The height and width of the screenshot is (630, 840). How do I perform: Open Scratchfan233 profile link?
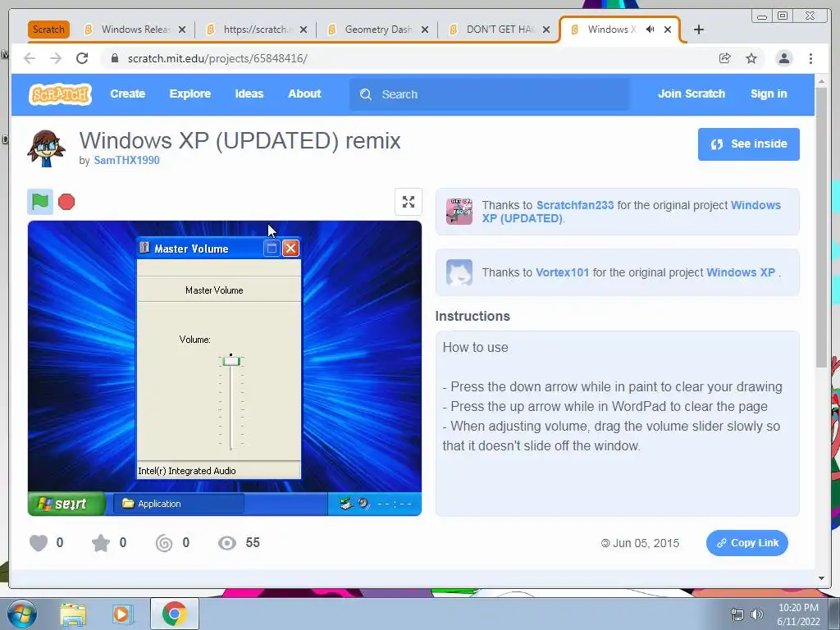[575, 205]
